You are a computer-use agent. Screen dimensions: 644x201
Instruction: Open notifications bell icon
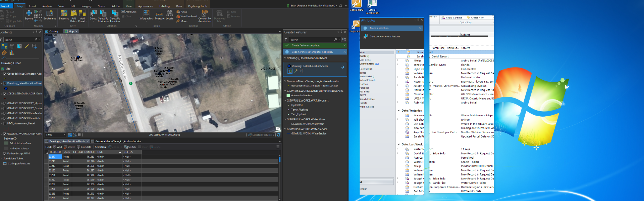341,6
